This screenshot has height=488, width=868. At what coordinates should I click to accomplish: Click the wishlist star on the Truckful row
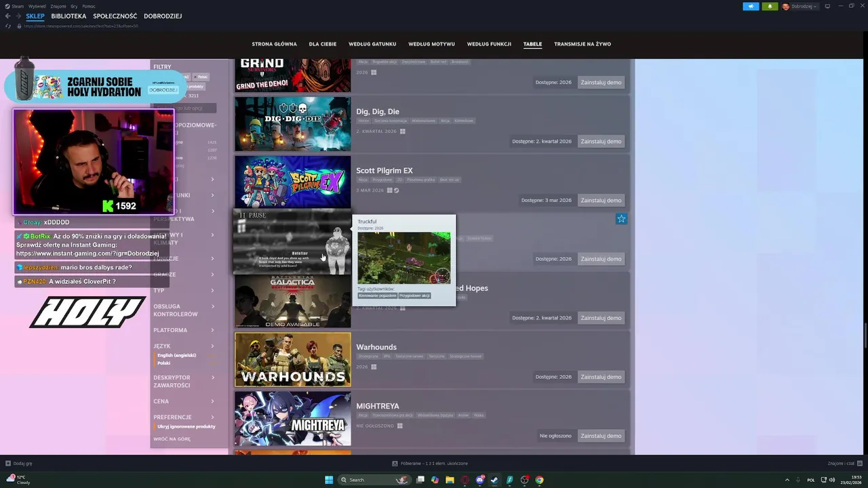pyautogui.click(x=621, y=219)
